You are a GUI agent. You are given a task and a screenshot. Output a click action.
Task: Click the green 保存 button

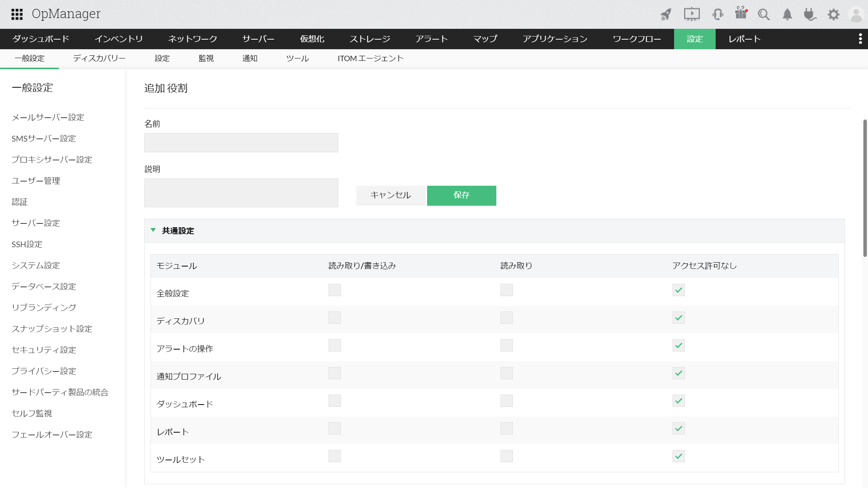coord(461,195)
